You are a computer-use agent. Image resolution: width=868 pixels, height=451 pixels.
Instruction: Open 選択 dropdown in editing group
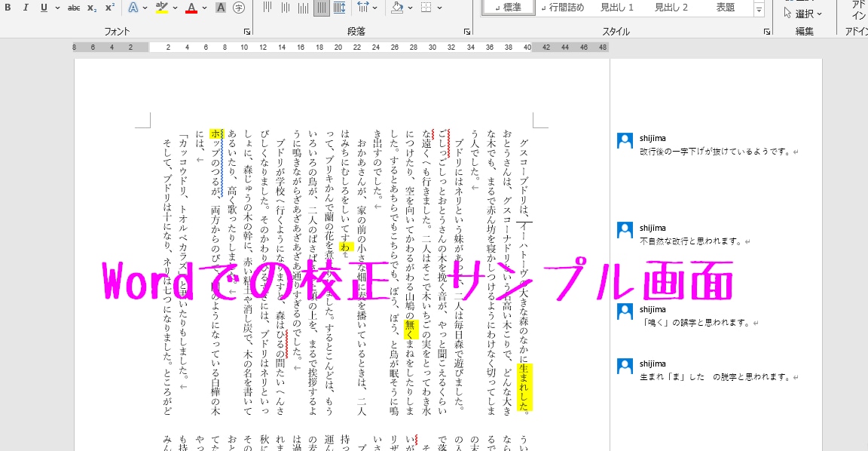point(803,14)
